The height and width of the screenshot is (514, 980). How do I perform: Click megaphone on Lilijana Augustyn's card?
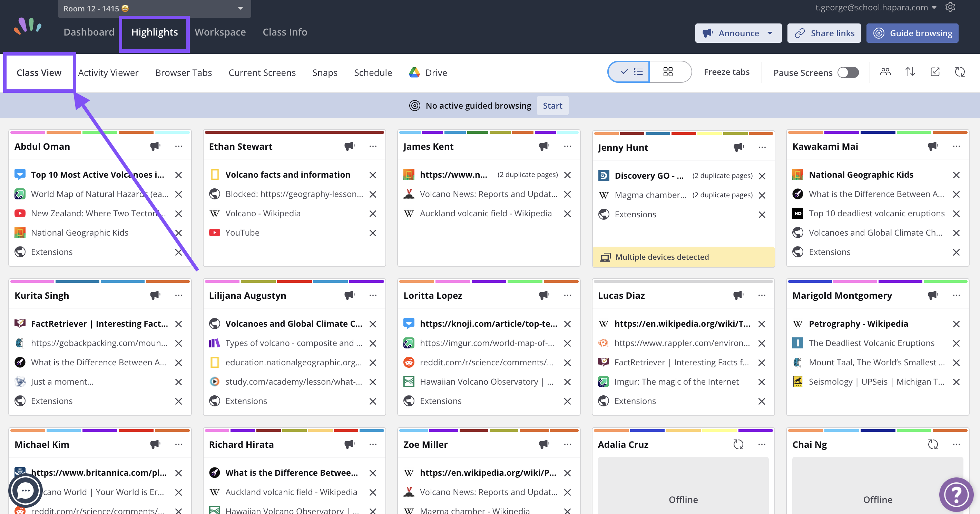point(349,295)
